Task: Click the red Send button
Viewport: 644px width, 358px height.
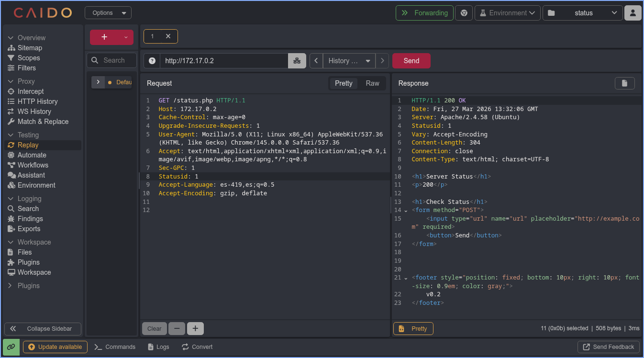Action: tap(411, 61)
